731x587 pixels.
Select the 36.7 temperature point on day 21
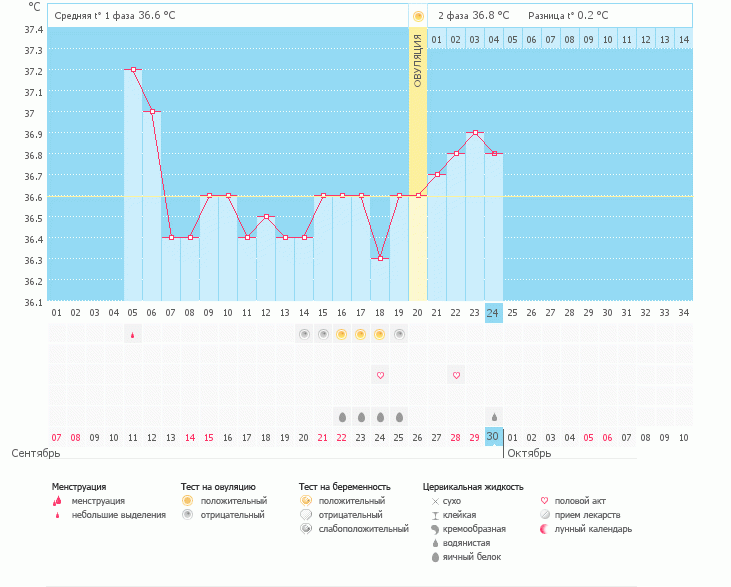437,174
